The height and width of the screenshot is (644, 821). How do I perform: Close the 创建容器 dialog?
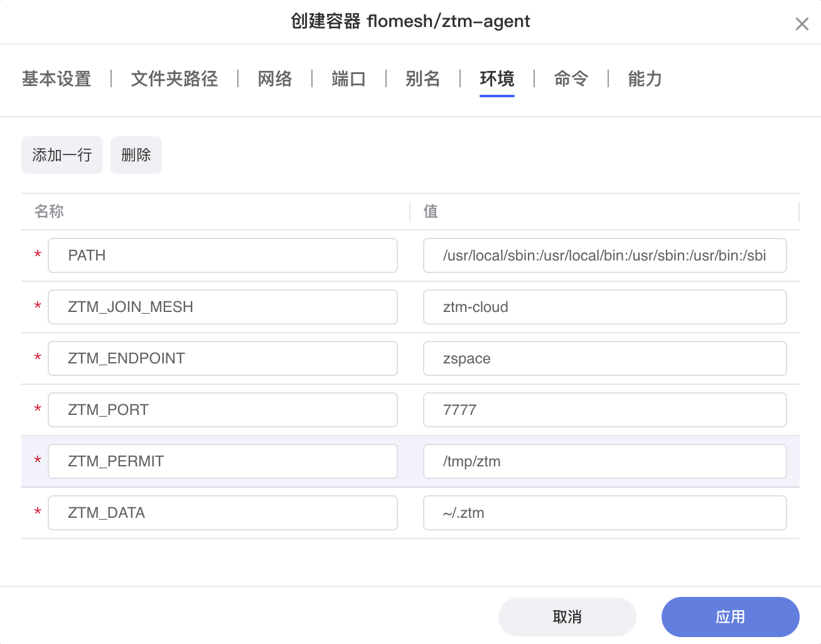(x=802, y=24)
